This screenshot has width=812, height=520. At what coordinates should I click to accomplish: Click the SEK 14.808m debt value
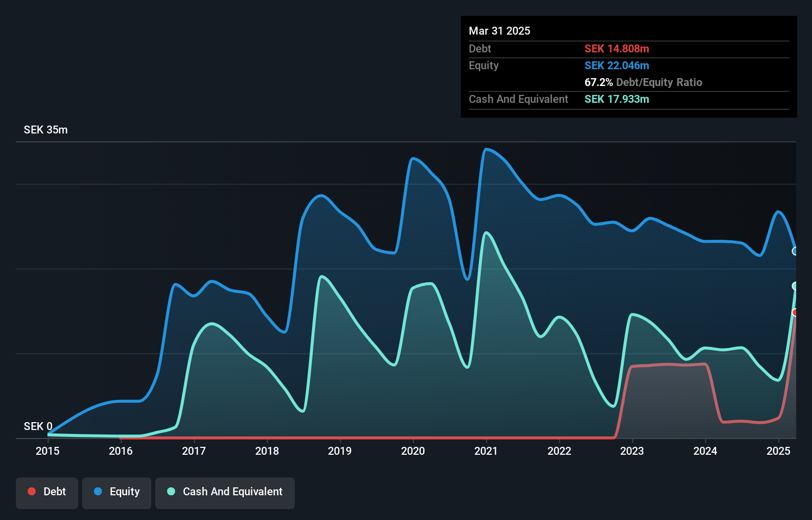click(617, 48)
